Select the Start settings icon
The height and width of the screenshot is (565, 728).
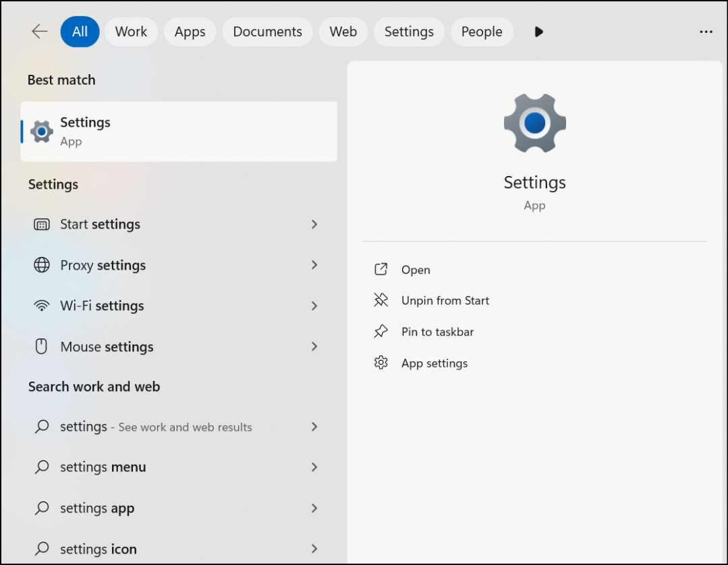[42, 224]
